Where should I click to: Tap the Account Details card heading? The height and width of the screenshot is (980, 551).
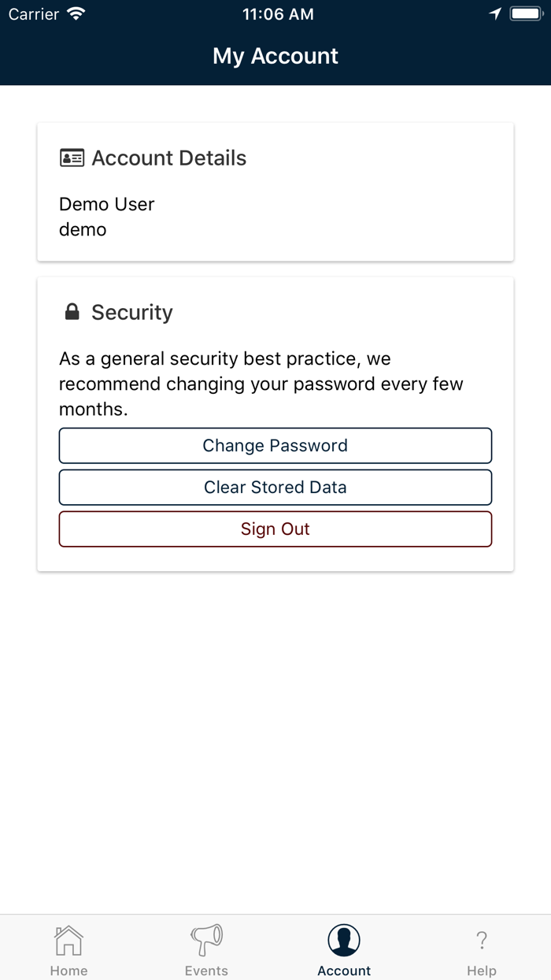(168, 158)
